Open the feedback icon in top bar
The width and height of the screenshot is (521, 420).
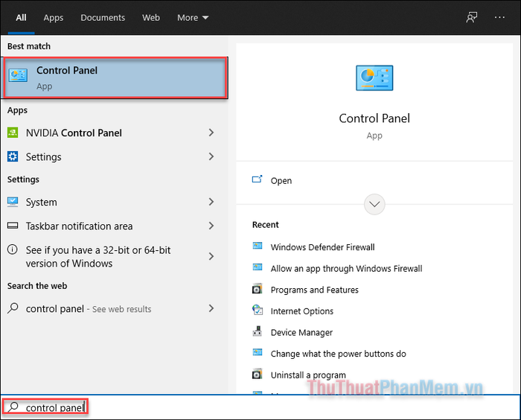(x=471, y=17)
